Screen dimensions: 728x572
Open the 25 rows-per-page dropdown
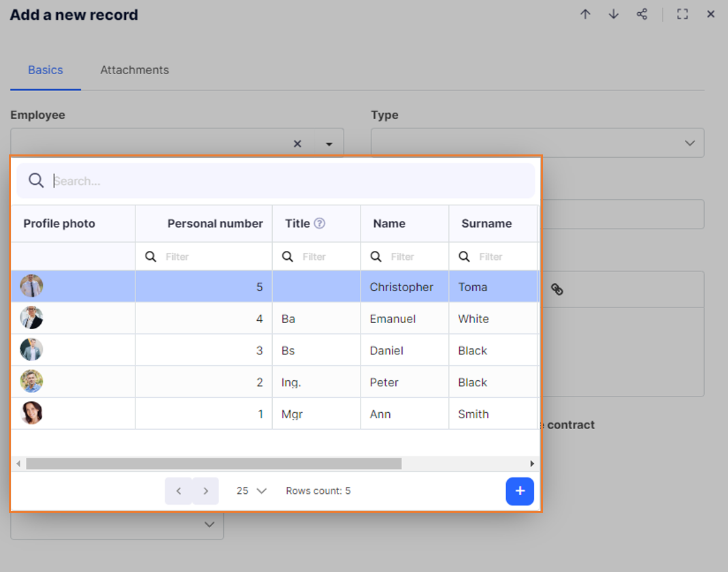251,491
